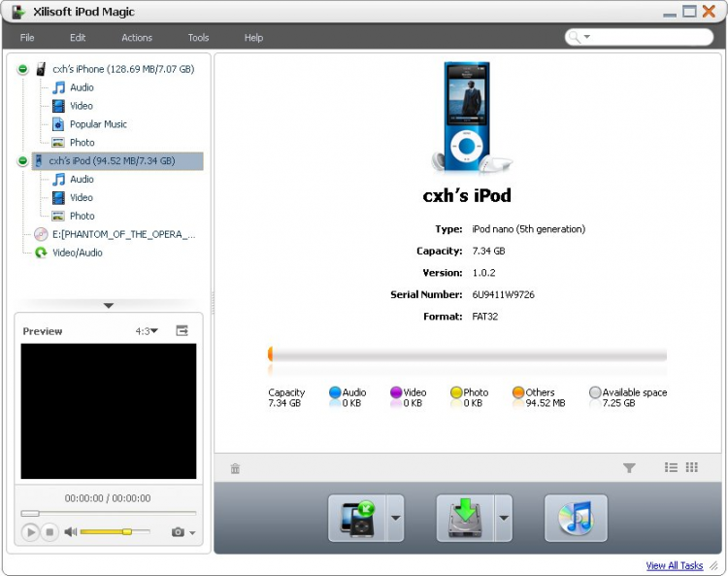Open the copy to device dropdown arrow

[x=395, y=518]
